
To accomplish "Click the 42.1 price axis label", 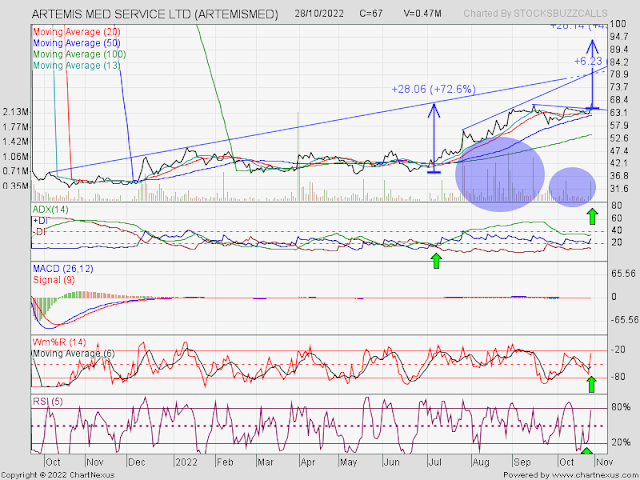I will coord(619,163).
